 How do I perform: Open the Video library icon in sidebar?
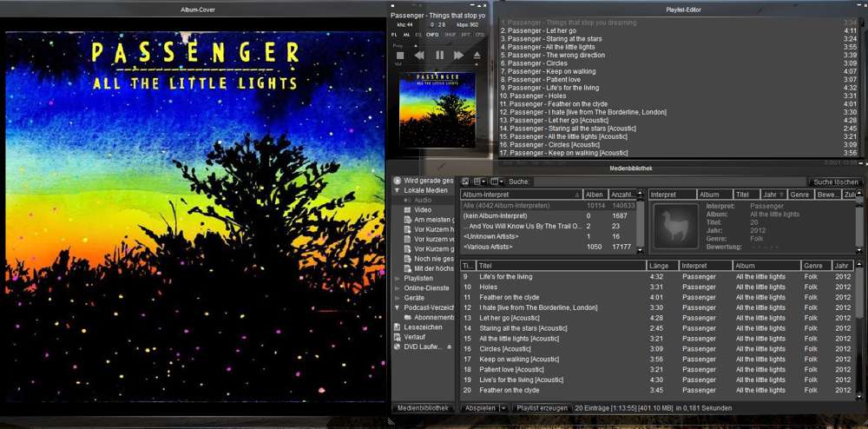407,210
